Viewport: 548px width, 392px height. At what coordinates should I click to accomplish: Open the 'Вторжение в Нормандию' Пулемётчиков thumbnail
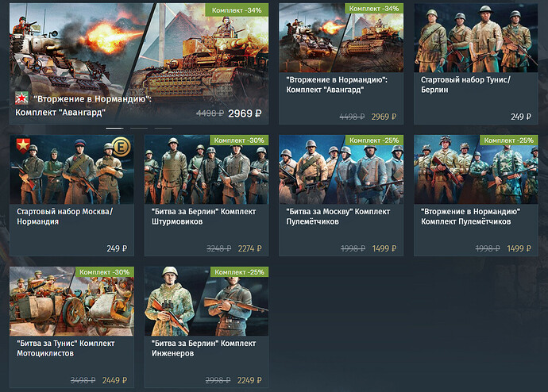tap(476, 170)
